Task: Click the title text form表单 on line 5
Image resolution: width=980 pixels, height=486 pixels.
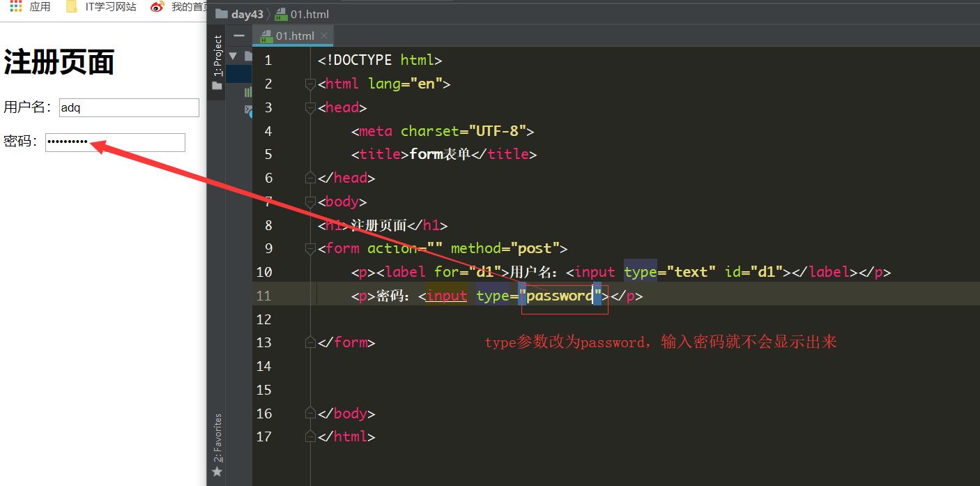Action: [440, 154]
